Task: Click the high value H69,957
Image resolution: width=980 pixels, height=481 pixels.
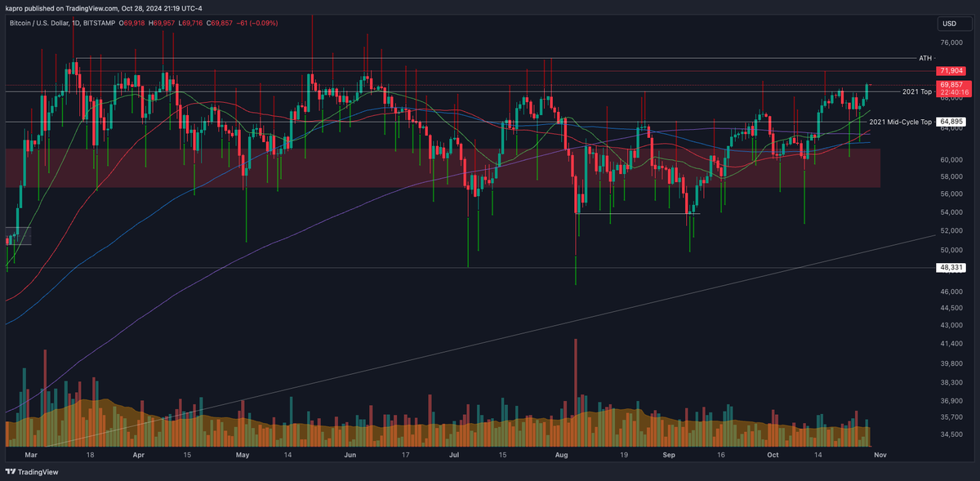Action: pos(163,23)
